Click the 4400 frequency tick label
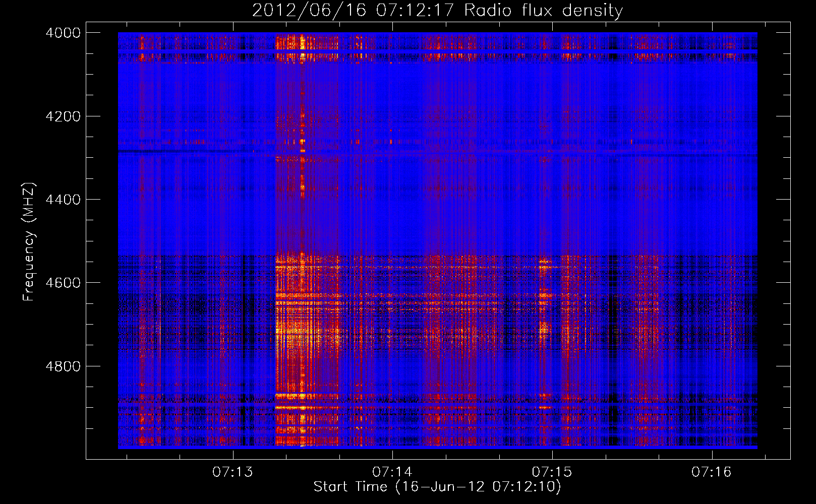Screen dimensions: 816x504 tap(63, 200)
